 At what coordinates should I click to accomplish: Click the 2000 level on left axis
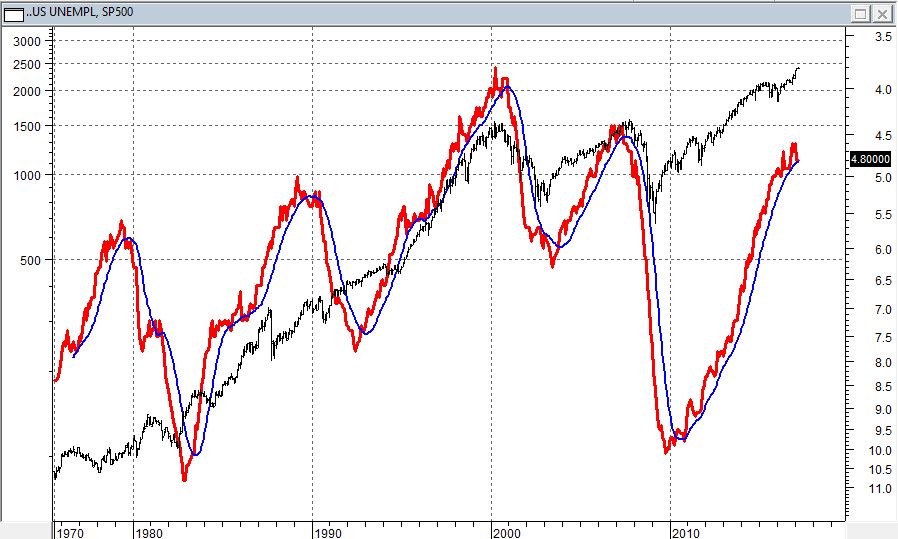click(x=27, y=92)
